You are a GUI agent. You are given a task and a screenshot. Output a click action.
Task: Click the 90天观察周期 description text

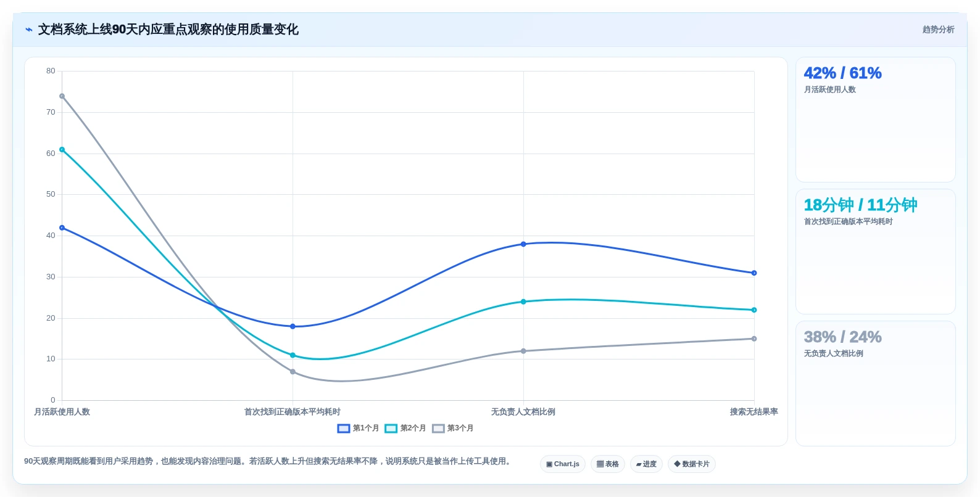(268, 461)
